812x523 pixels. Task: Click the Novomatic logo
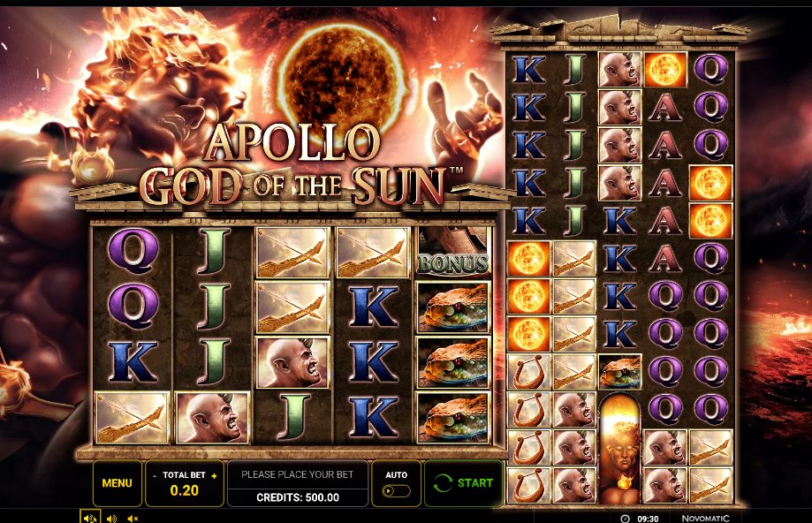point(705,519)
